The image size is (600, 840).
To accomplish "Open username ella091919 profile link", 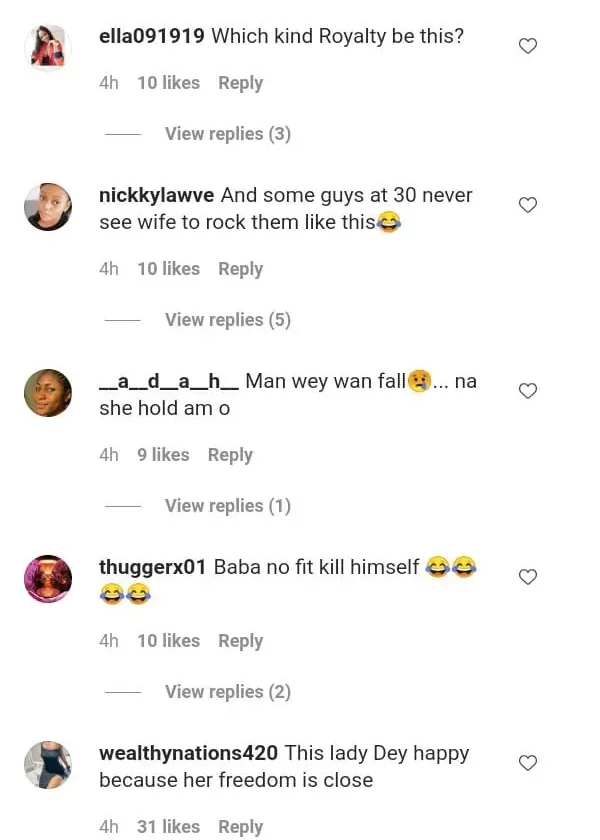I will coord(152,37).
